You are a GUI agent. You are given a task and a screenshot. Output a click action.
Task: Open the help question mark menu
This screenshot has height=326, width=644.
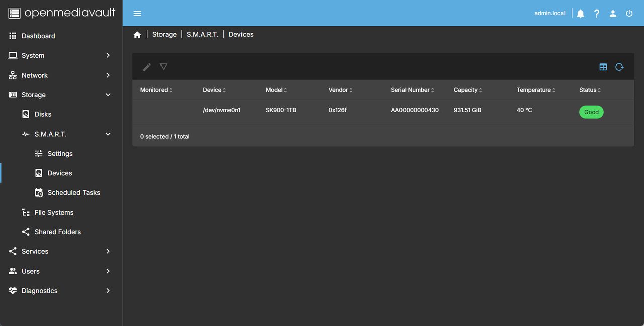(597, 13)
